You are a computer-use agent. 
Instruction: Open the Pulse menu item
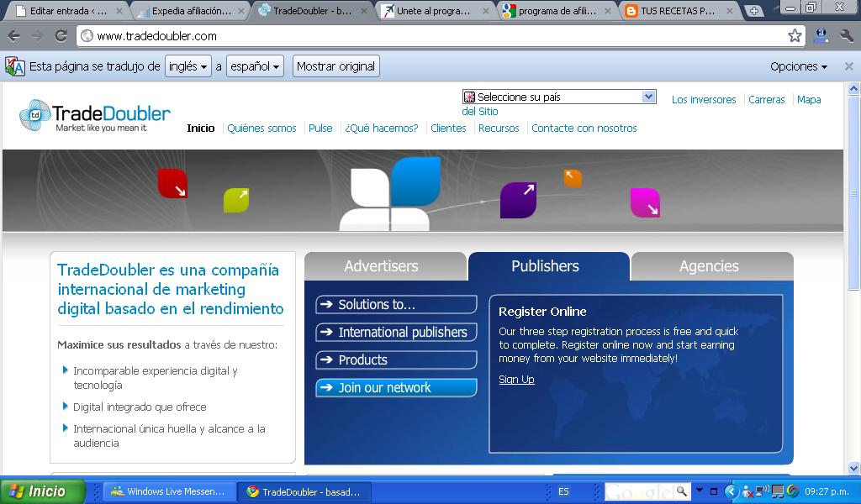(320, 129)
